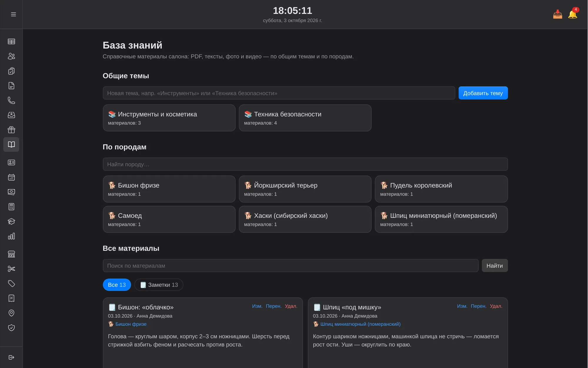Select the knowledge base book sidebar icon

point(11,145)
